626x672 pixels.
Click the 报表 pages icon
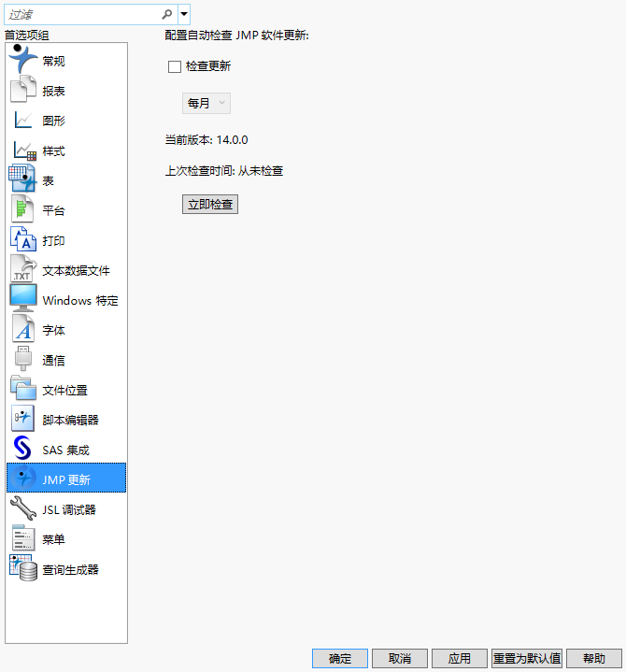(x=23, y=89)
